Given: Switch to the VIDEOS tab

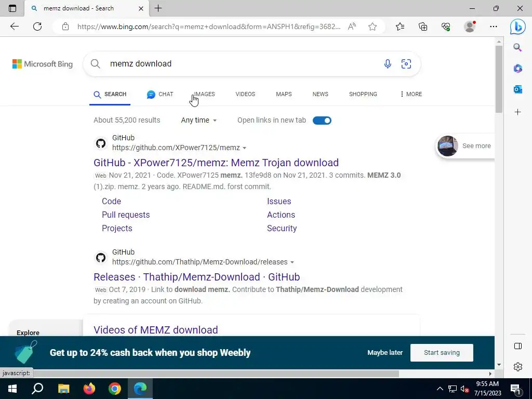Looking at the screenshot, I should click(245, 94).
